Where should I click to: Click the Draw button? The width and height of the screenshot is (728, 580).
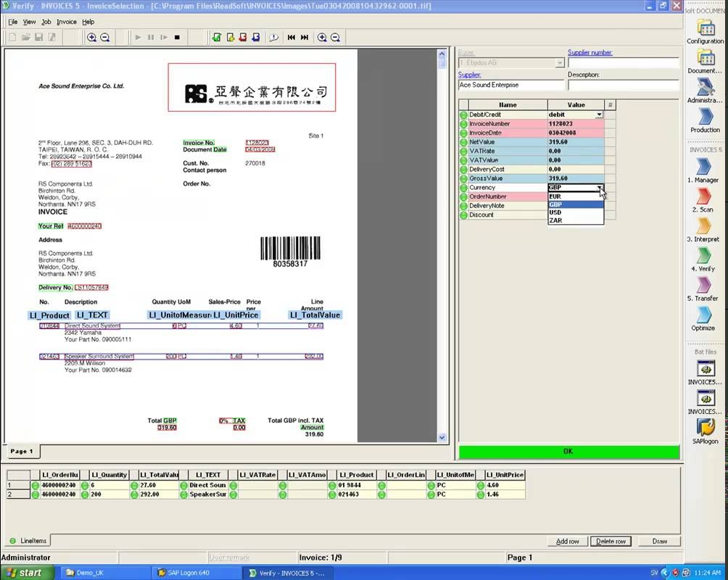[x=659, y=542]
